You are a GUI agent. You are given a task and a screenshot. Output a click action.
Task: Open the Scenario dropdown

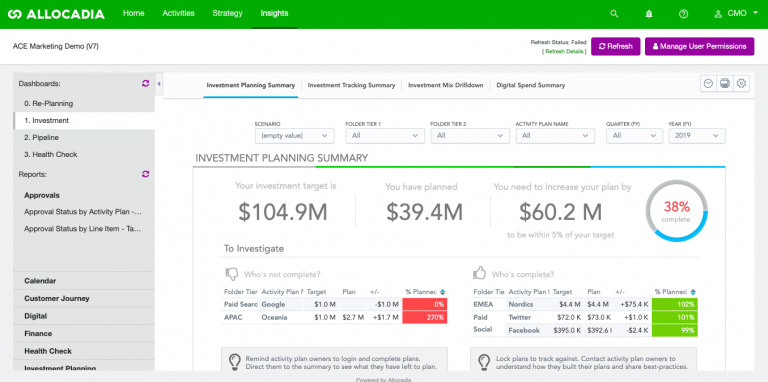point(294,136)
